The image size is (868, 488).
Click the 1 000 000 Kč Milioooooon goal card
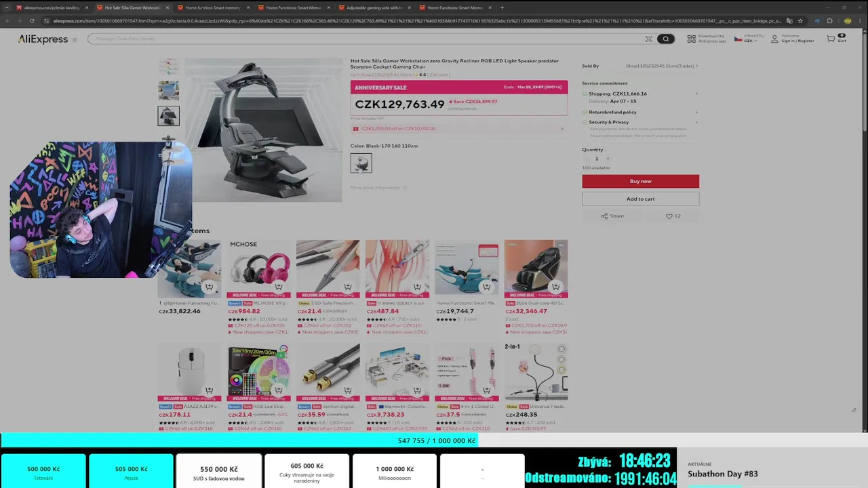(395, 472)
